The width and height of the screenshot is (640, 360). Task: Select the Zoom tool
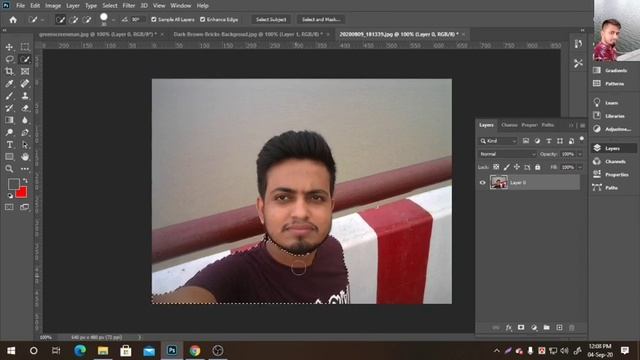[x=9, y=169]
